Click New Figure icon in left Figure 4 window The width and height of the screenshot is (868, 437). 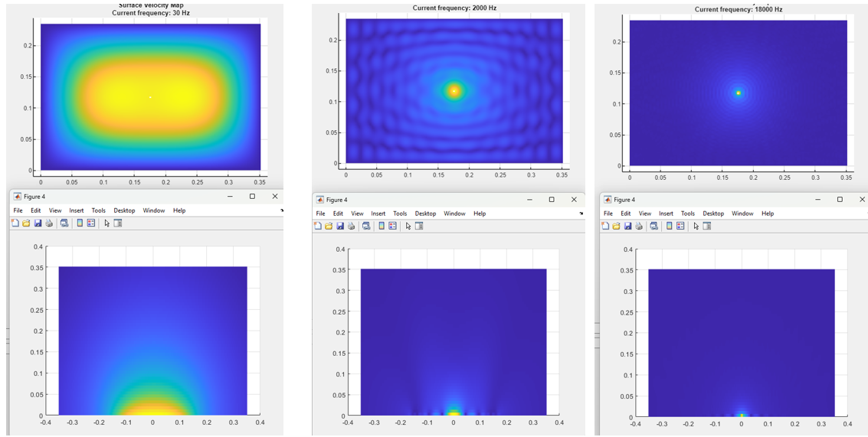pyautogui.click(x=15, y=223)
